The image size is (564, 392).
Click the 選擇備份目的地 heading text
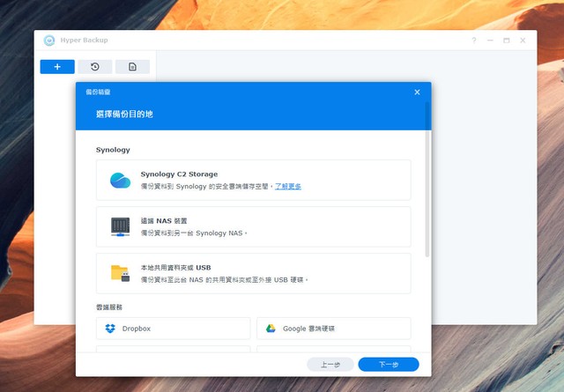pos(124,115)
